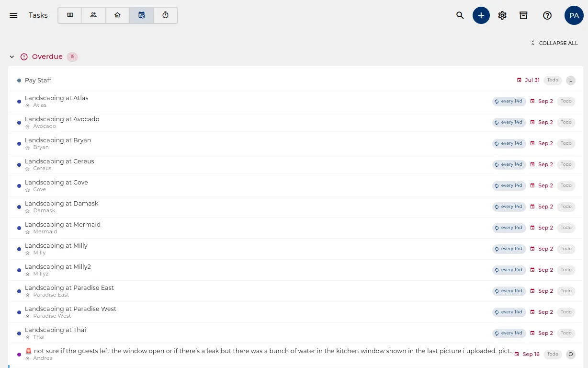This screenshot has height=368, width=588.
Task: Click Todo status on Landscaping at Atlas
Action: [566, 101]
